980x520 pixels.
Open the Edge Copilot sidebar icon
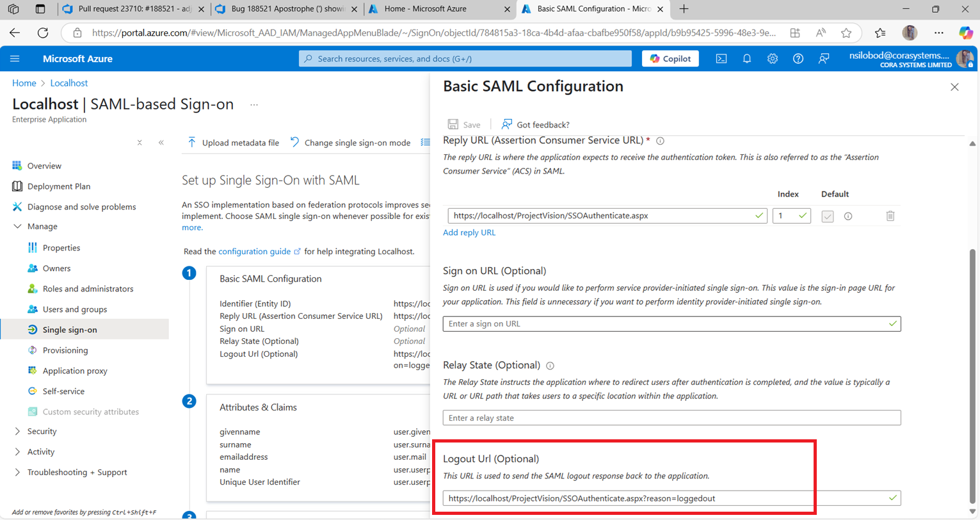(965, 33)
